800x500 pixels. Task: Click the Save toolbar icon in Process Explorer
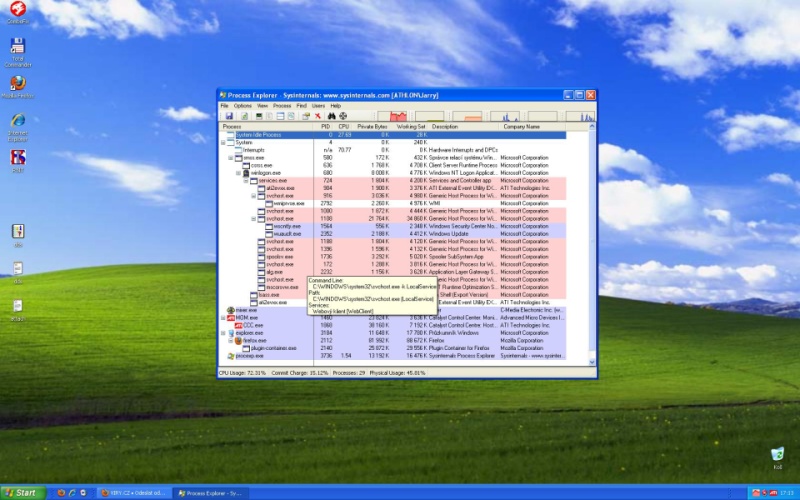[229, 116]
